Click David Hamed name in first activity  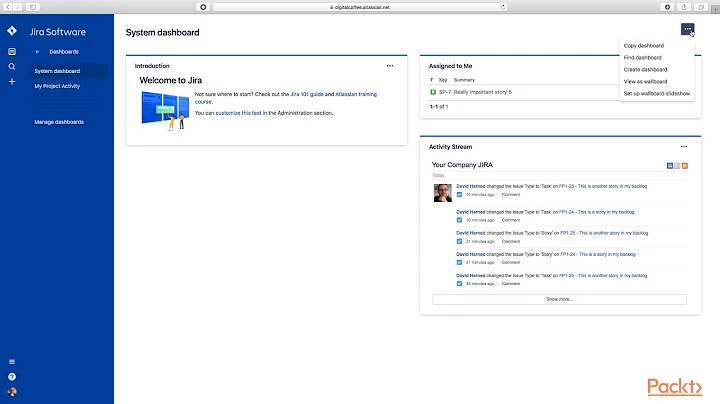click(x=471, y=186)
